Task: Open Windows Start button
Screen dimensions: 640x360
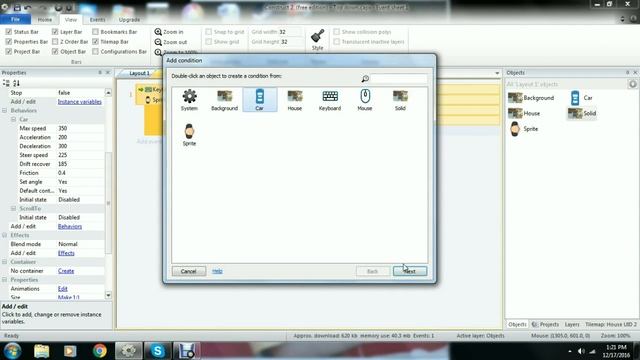Action: (x=12, y=351)
